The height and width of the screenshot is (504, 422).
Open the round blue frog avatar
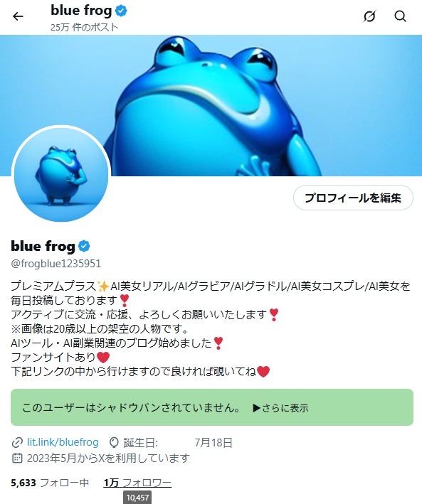click(x=61, y=174)
